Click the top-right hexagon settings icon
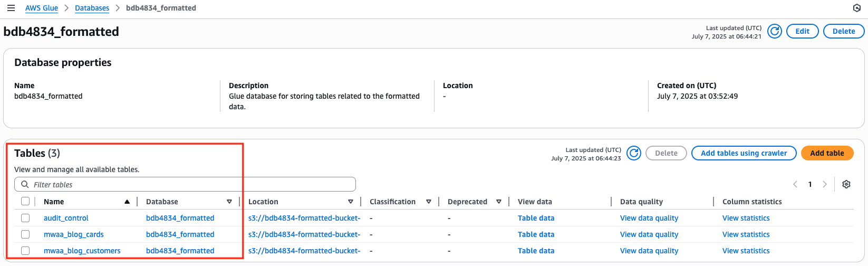Image resolution: width=868 pixels, height=266 pixels. pyautogui.click(x=857, y=8)
